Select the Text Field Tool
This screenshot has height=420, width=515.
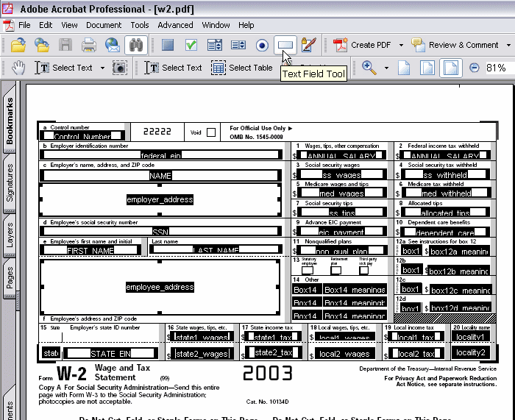tap(285, 45)
